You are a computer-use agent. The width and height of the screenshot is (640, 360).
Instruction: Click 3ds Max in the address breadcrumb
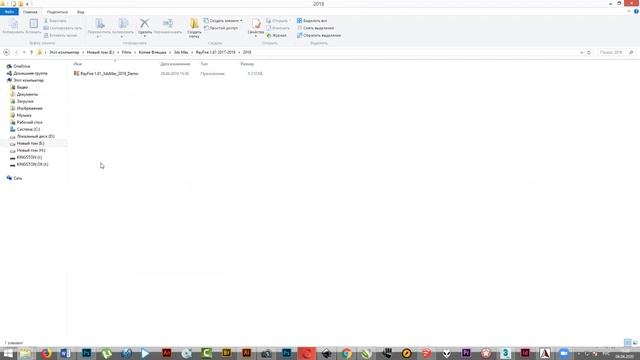(x=181, y=52)
